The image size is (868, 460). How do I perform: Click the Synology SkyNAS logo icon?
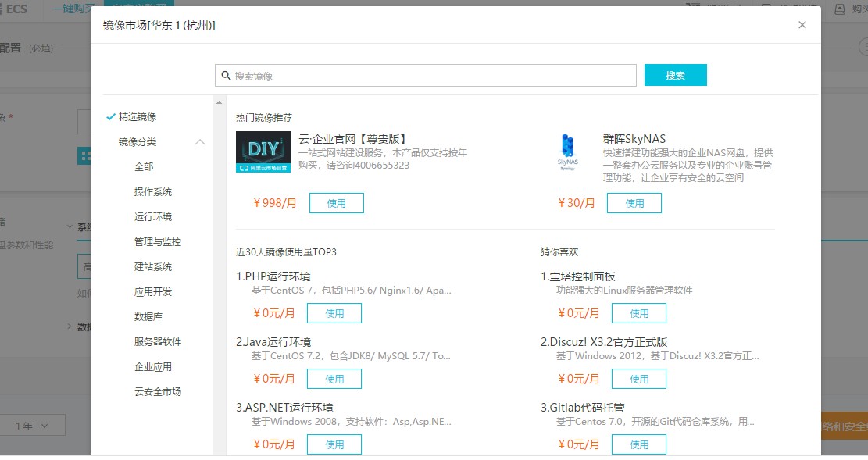pyautogui.click(x=567, y=152)
